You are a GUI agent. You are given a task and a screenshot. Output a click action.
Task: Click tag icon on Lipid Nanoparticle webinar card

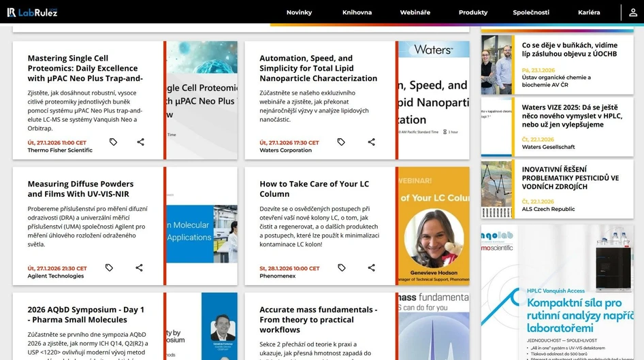(341, 142)
